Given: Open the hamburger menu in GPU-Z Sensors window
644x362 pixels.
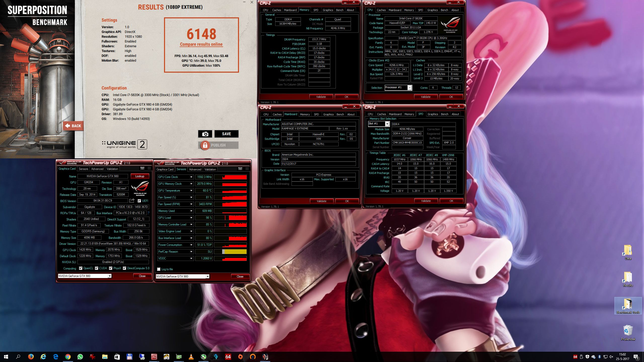Looking at the screenshot, I should point(247,169).
